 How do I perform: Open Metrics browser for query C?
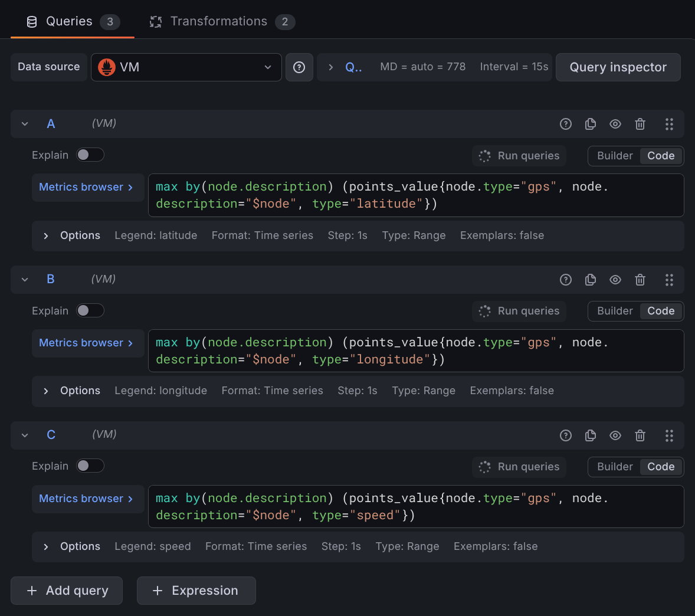pos(88,499)
